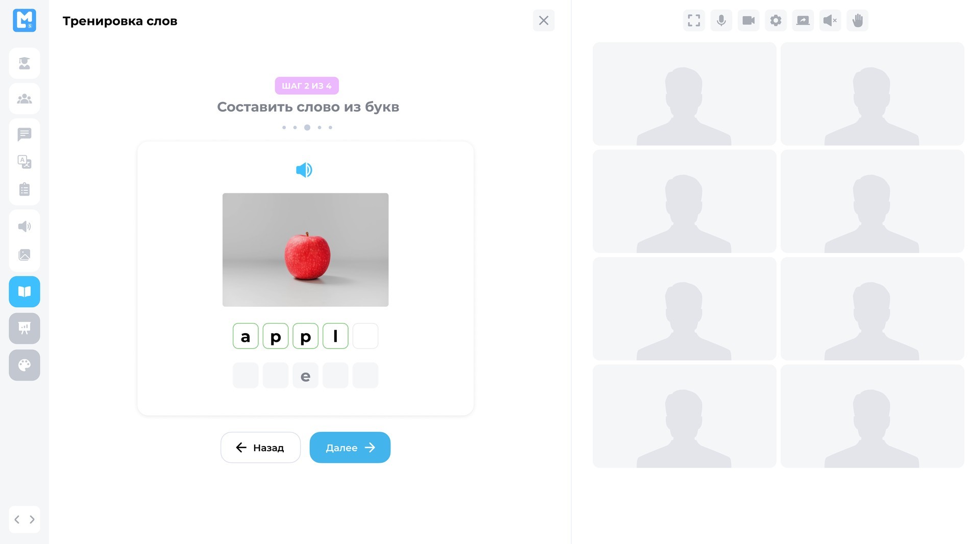Open the presentation board icon
Image resolution: width=980 pixels, height=544 pixels.
click(24, 328)
